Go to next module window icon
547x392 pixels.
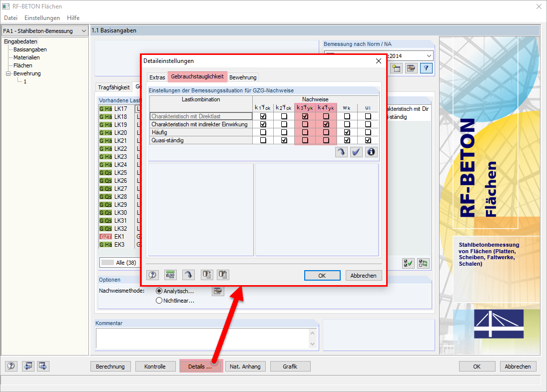coord(43,366)
